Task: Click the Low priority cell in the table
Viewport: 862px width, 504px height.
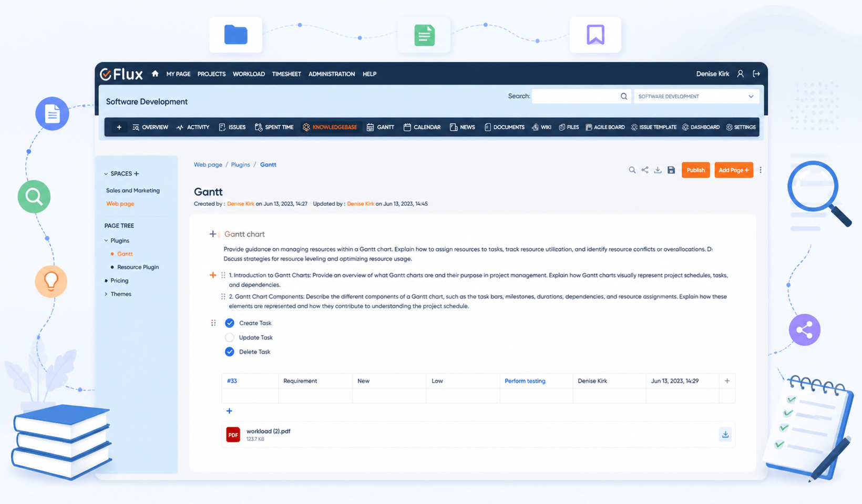Action: click(463, 381)
